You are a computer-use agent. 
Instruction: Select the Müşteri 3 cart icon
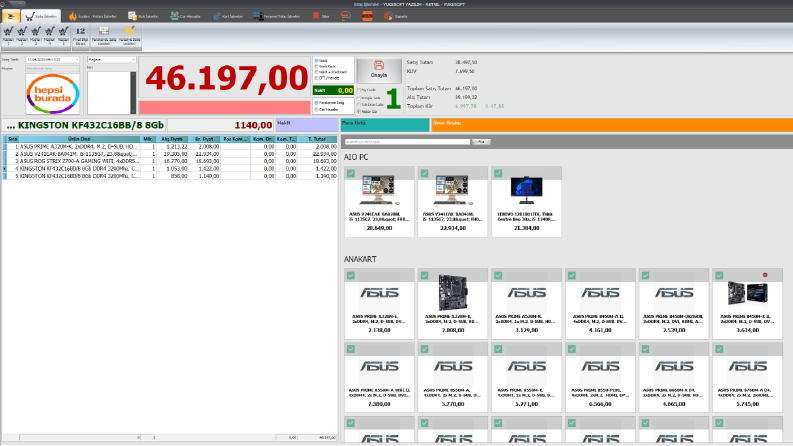tap(35, 36)
